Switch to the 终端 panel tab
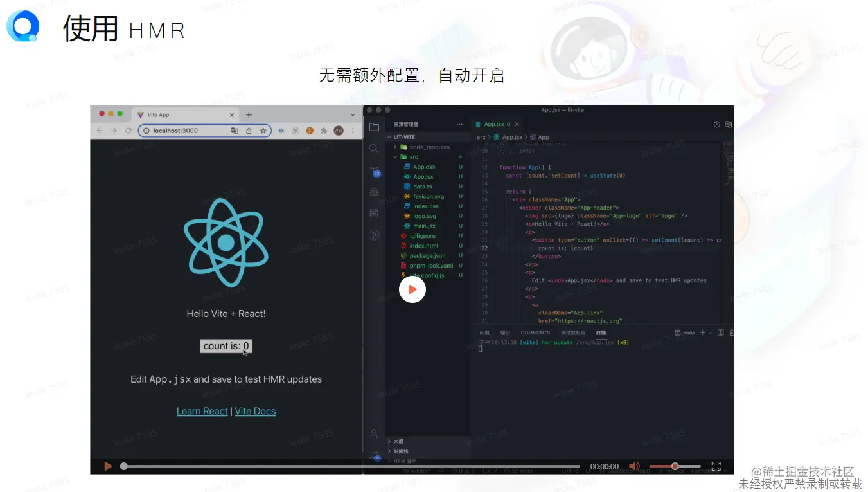Screen dimensions: 868x492 pyautogui.click(x=601, y=333)
